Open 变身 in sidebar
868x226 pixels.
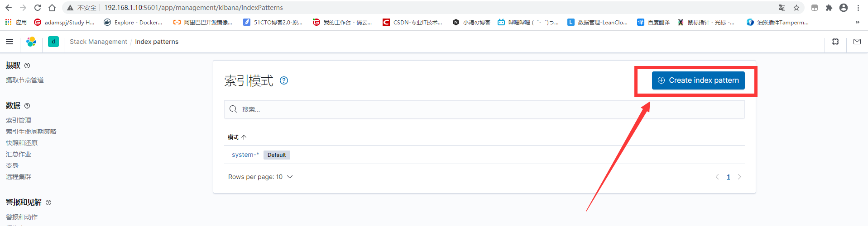(12, 165)
